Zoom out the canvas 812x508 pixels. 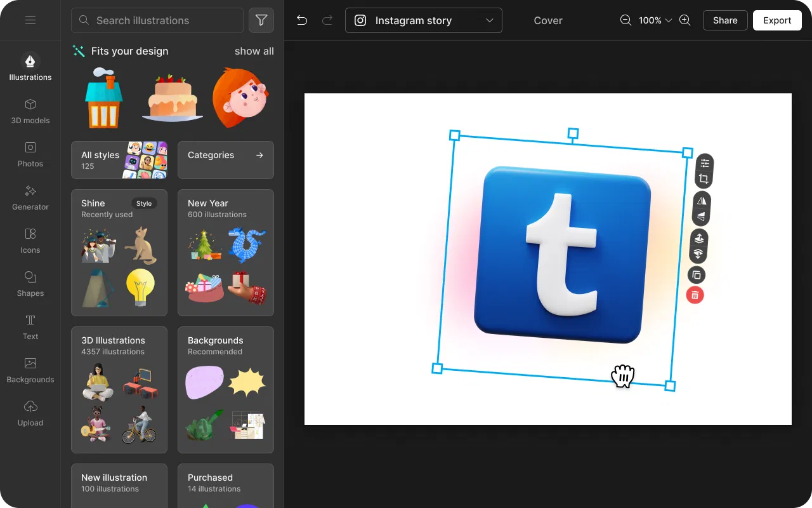(x=625, y=20)
